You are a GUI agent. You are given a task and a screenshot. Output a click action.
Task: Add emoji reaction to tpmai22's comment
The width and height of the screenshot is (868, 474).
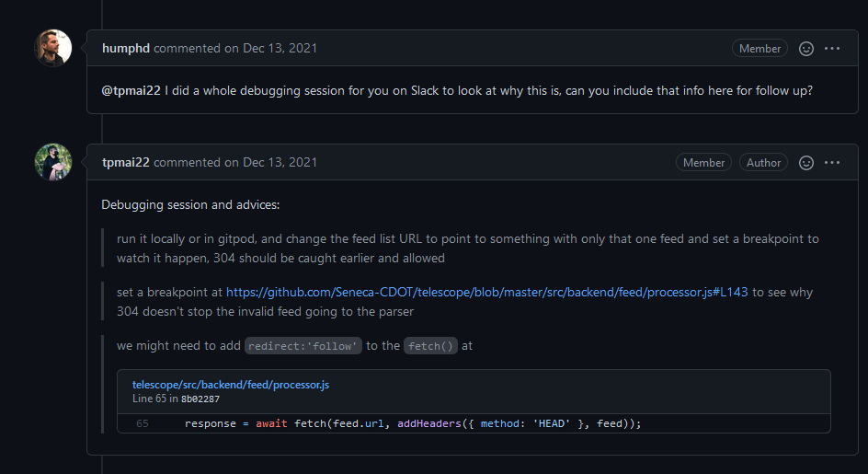tap(806, 163)
